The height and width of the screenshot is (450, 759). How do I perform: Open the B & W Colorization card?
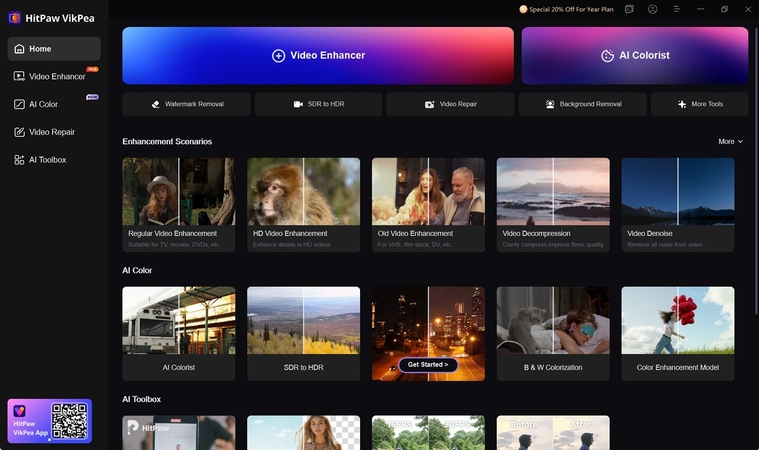point(553,333)
